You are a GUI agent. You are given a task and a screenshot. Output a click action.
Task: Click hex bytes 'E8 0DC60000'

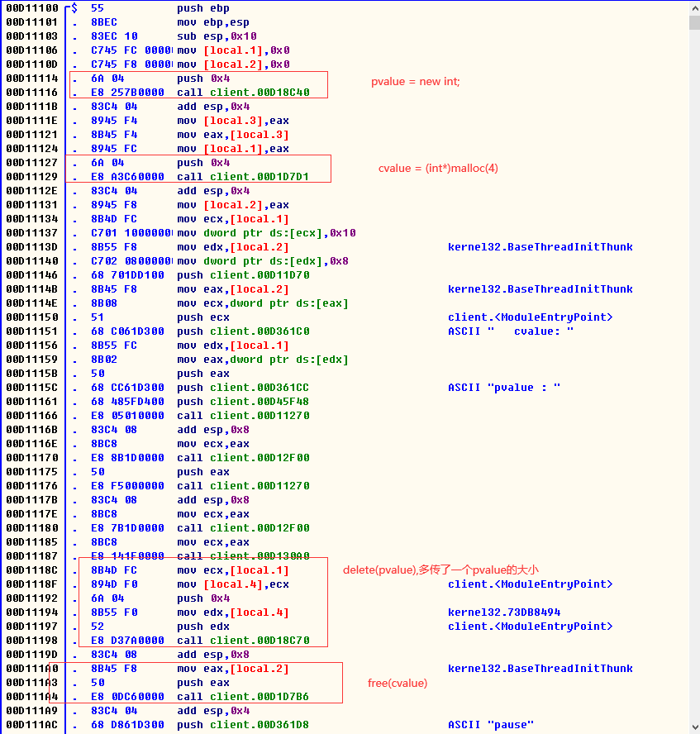click(x=127, y=696)
